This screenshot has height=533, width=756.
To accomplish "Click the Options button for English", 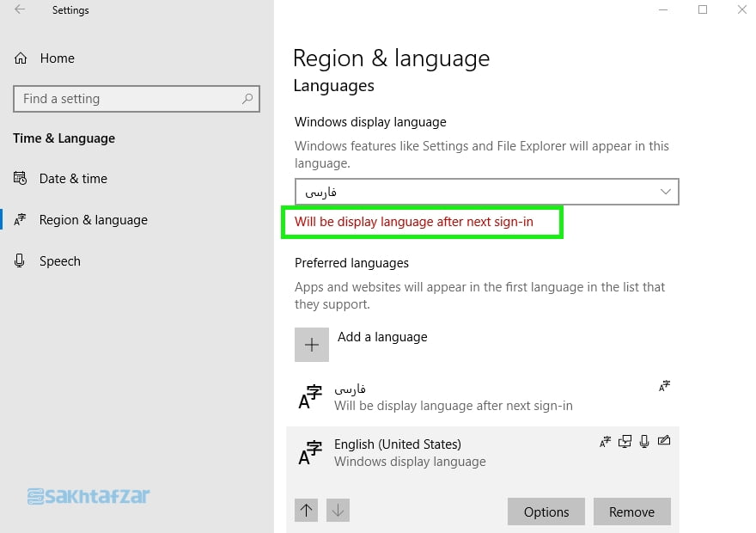I will pos(546,512).
